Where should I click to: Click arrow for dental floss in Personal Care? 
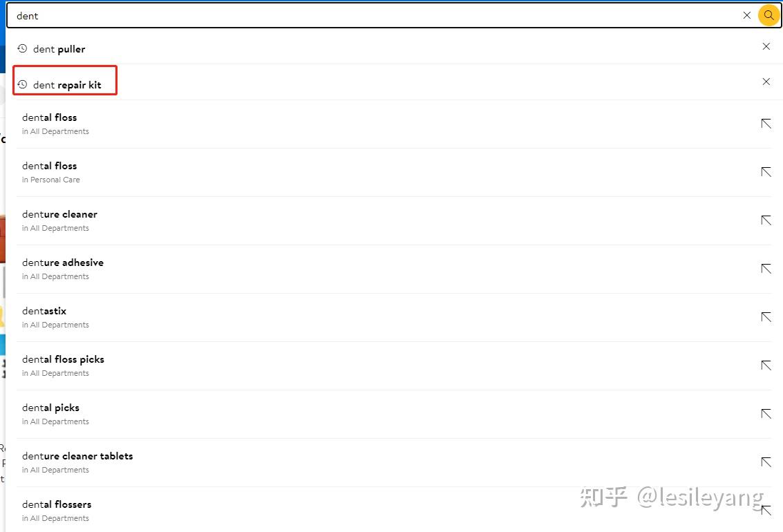click(766, 172)
